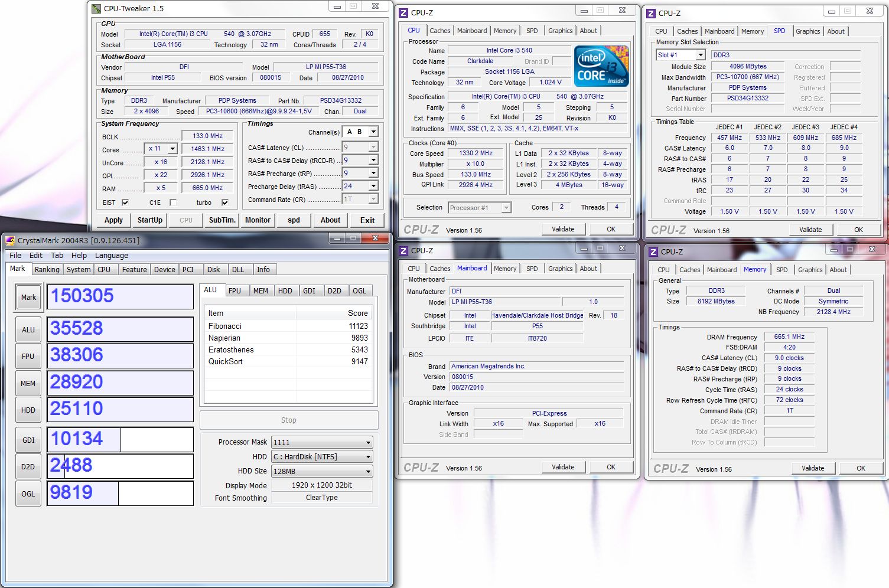The image size is (889, 588).
Task: Click the OGL score progress bar showing 9819
Action: click(x=121, y=494)
